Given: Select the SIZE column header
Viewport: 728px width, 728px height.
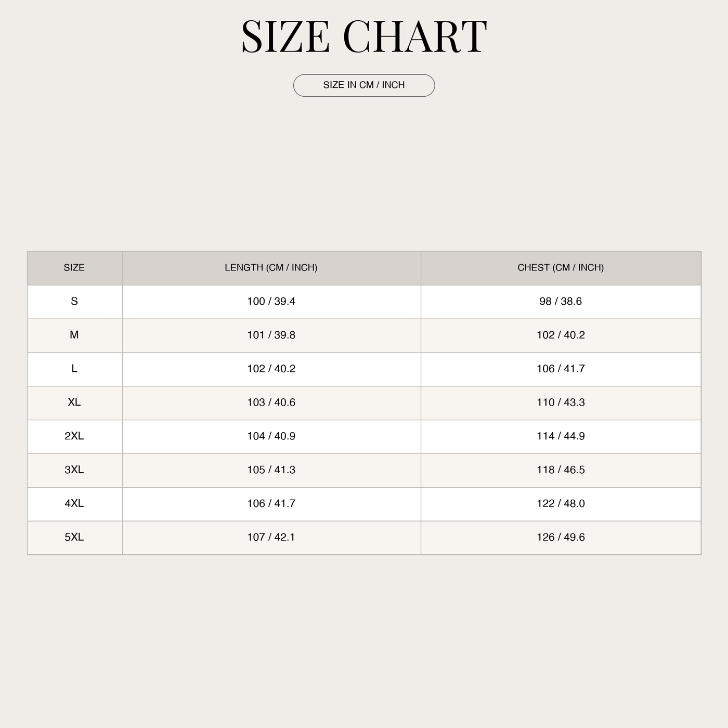Looking at the screenshot, I should click(x=74, y=268).
